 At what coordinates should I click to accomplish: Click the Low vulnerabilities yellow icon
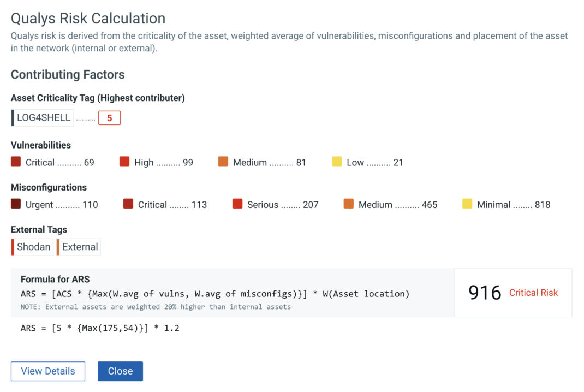point(337,162)
